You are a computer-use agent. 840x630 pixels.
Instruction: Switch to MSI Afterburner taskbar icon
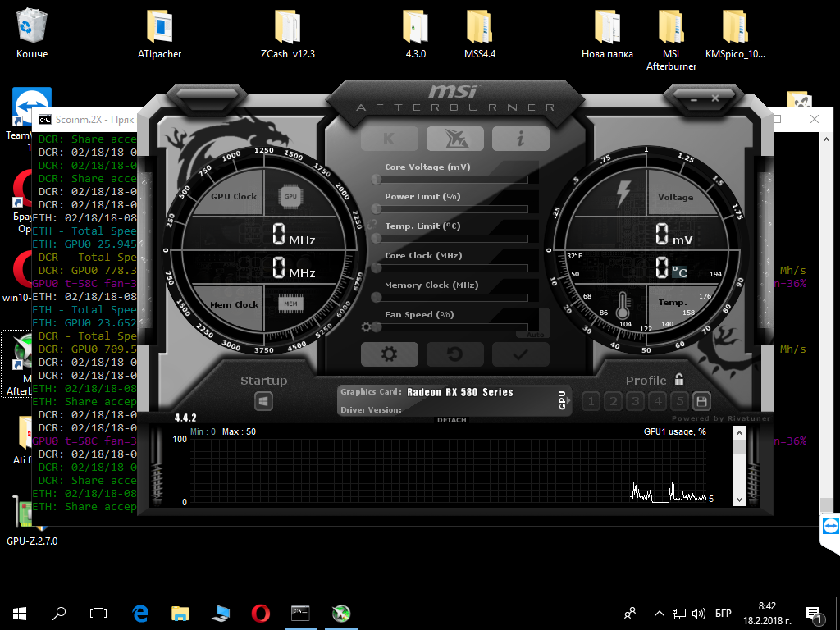coord(340,614)
